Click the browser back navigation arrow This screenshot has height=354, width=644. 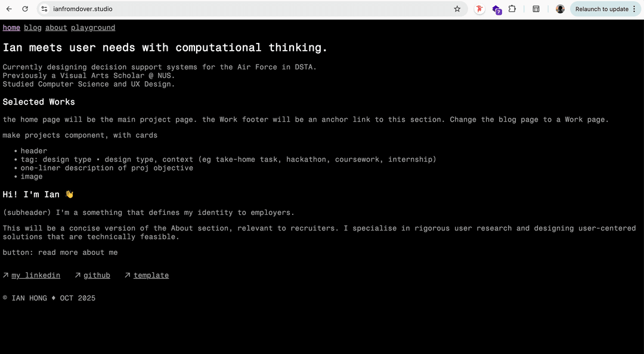(x=10, y=9)
